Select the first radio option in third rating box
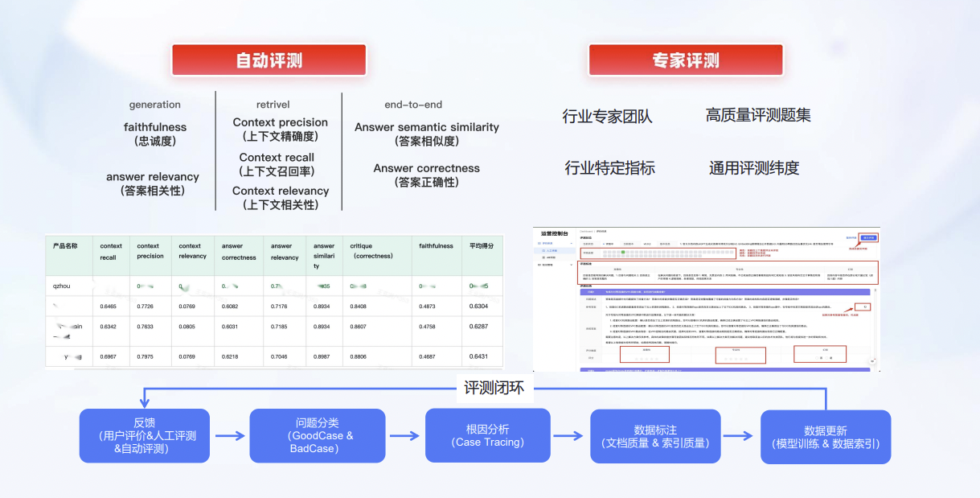This screenshot has width=980, height=498. [x=818, y=358]
